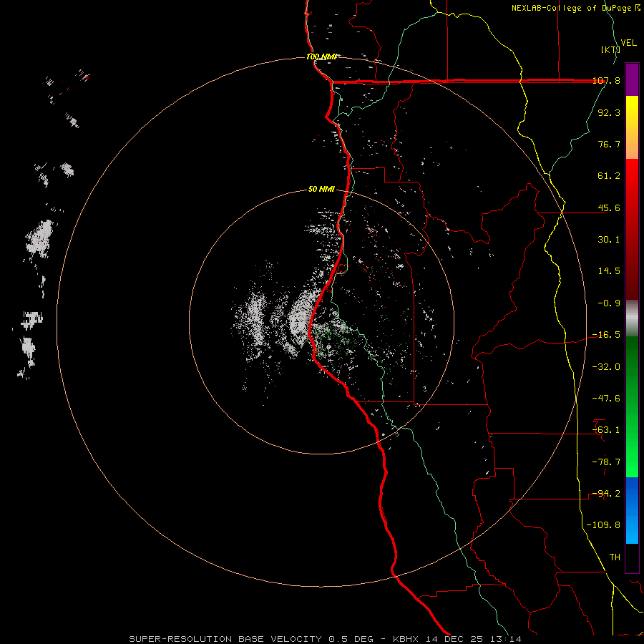Pick the red segment of the color bar
Screen dimensions: 644x644
click(632, 229)
